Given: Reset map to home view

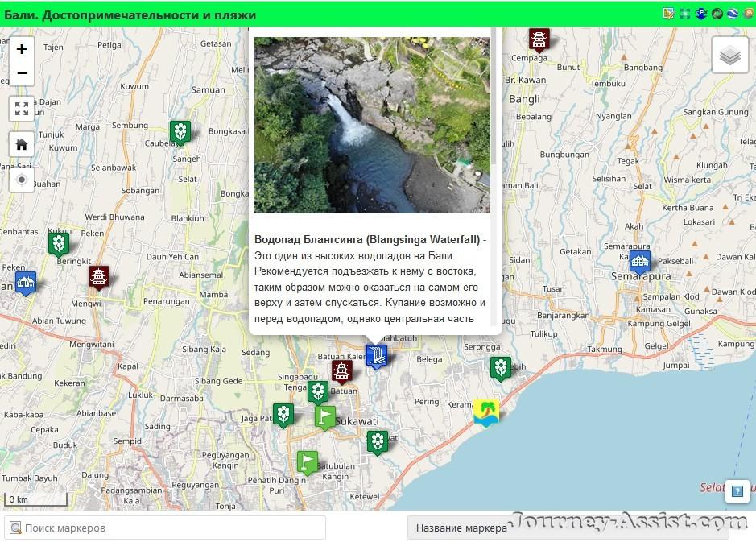Looking at the screenshot, I should click(x=22, y=143).
